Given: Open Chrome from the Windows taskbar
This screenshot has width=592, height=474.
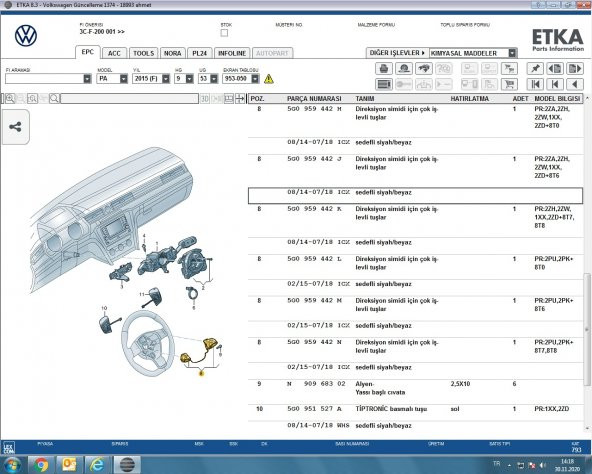Looking at the screenshot, I should coord(41,465).
